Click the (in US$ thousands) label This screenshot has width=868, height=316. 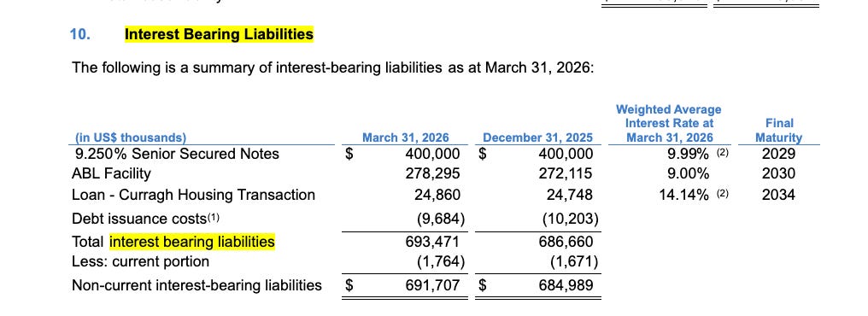[x=131, y=138]
